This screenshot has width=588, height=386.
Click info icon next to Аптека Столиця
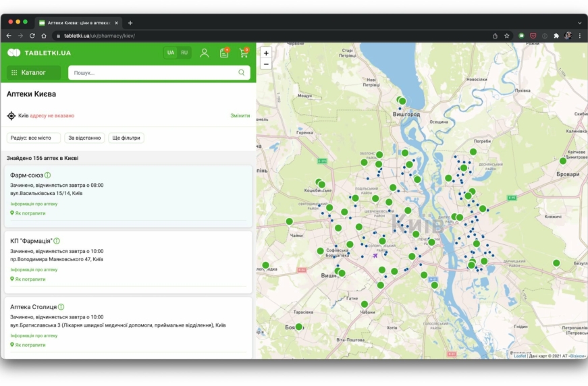[x=61, y=307]
